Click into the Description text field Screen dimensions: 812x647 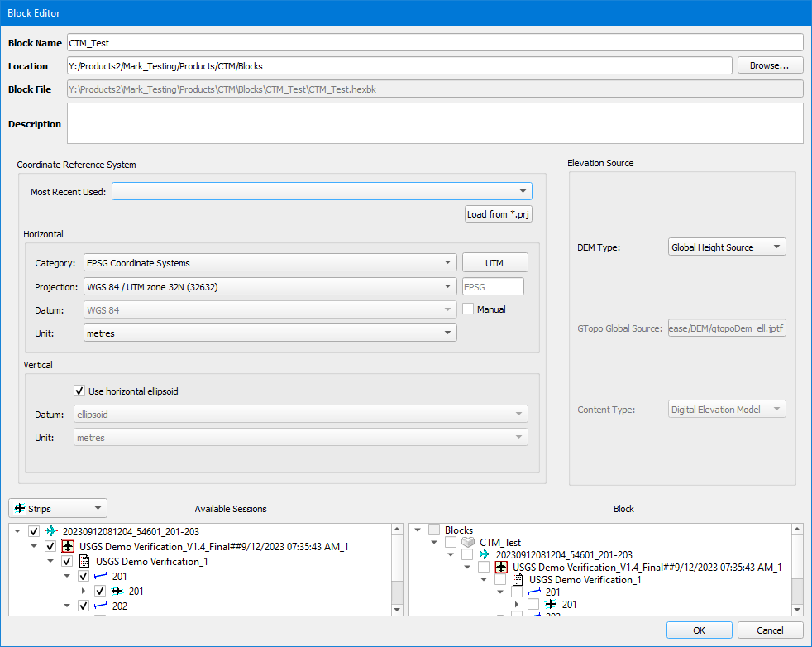coord(435,123)
